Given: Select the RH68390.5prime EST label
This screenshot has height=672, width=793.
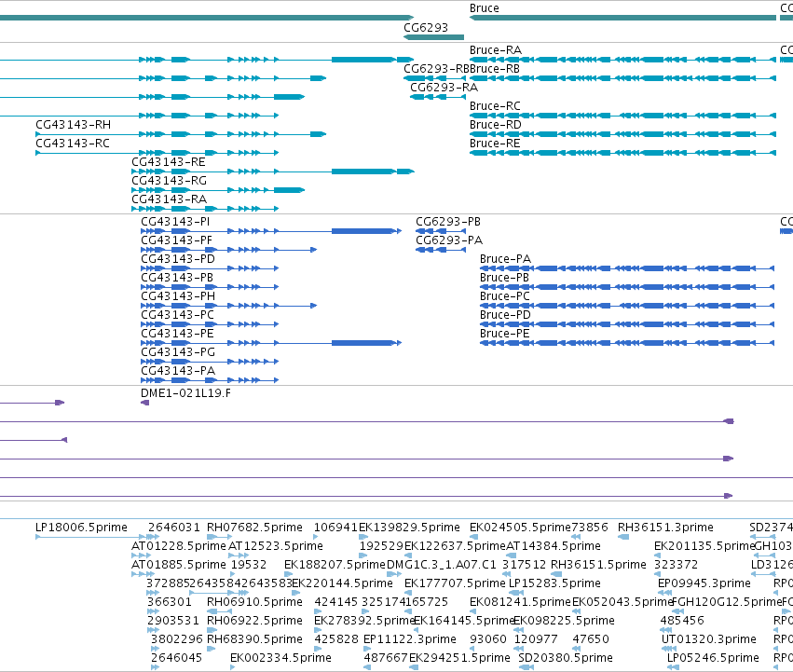Looking at the screenshot, I should tap(255, 639).
